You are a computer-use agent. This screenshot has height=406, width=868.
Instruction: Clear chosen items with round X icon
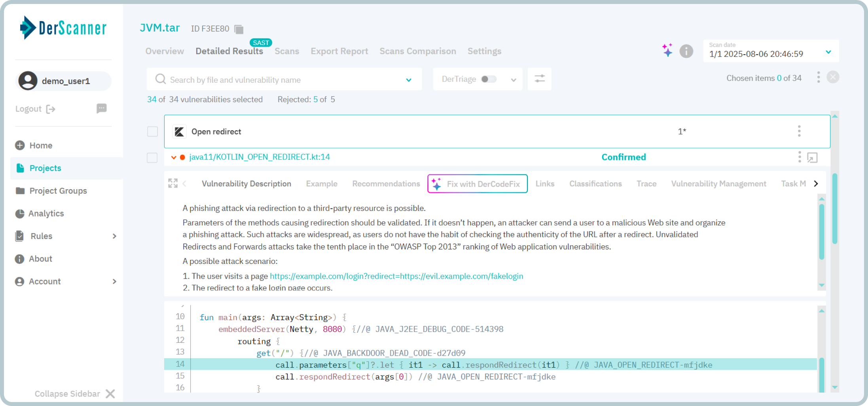pyautogui.click(x=833, y=77)
